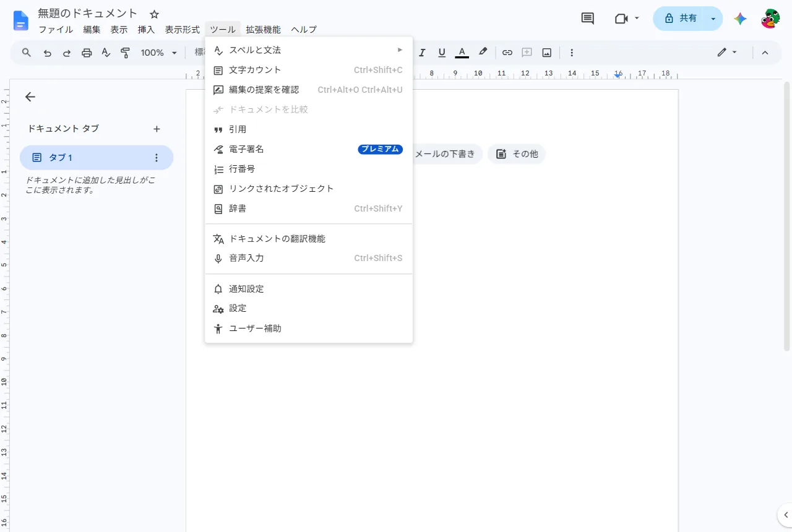Open the 挿入 menu
Screen dimensions: 792x532
pos(146,30)
